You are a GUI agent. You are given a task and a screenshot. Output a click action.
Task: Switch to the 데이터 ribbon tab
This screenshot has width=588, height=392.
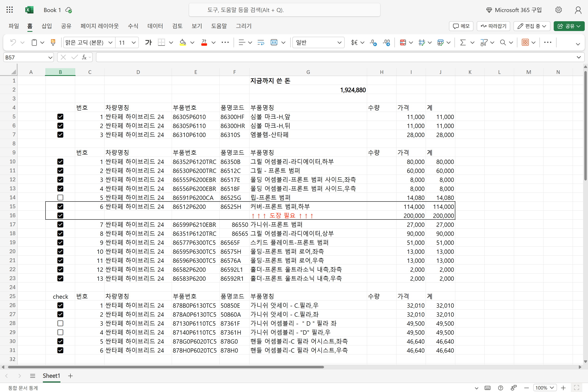(x=155, y=26)
